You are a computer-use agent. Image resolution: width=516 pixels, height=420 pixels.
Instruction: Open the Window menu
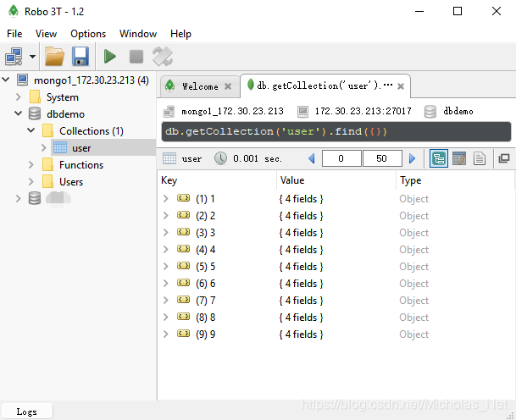tap(138, 34)
